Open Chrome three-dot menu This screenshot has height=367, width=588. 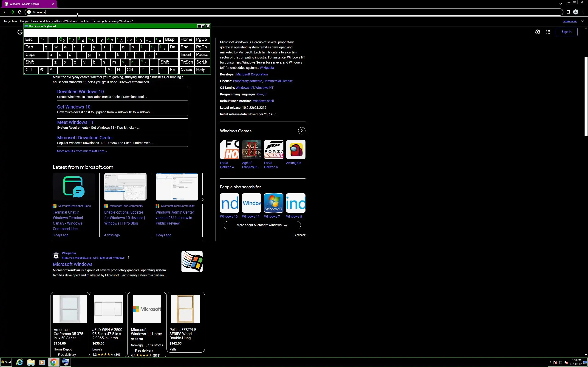pos(583,12)
